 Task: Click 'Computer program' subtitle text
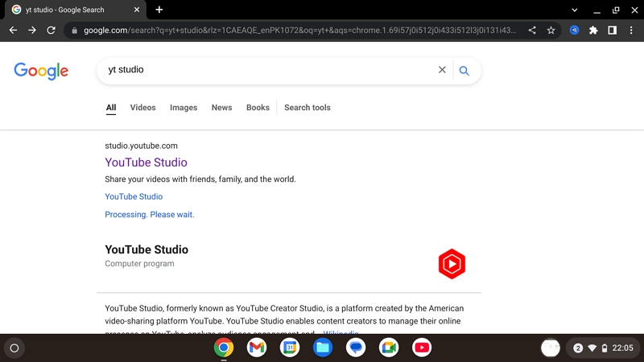[139, 264]
